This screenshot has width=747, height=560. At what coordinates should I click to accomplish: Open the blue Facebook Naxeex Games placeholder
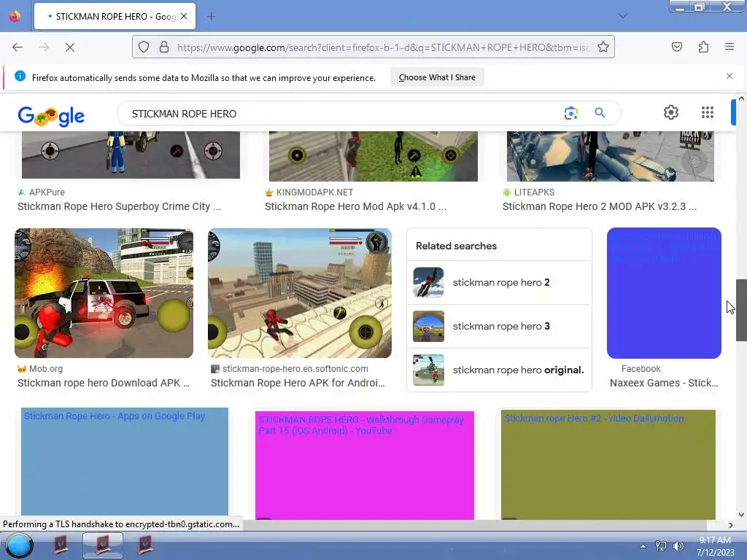[x=664, y=293]
